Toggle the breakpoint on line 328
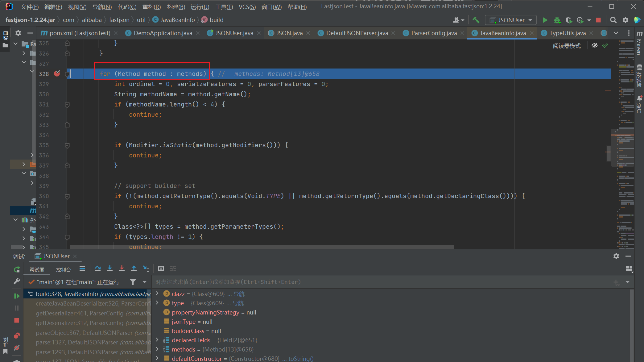Image resolution: width=644 pixels, height=362 pixels. pos(57,73)
